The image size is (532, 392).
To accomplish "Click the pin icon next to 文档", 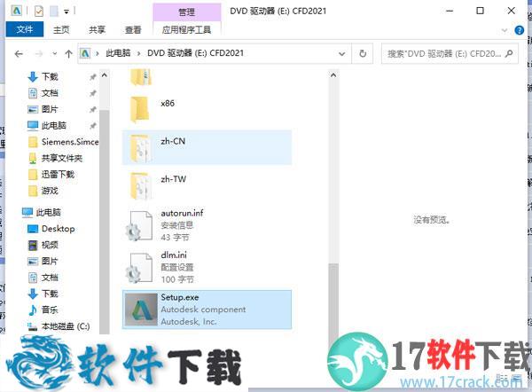I will pos(92,93).
